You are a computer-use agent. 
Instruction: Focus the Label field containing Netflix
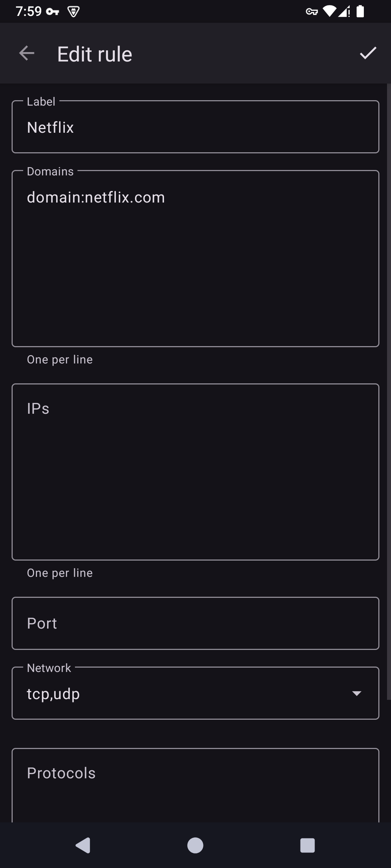coord(195,127)
